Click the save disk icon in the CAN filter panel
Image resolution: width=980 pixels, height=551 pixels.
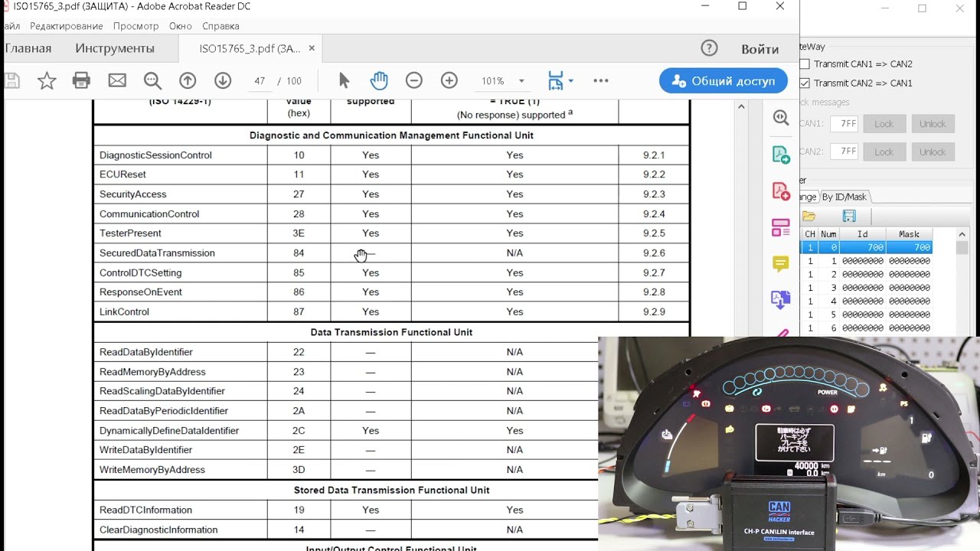849,217
